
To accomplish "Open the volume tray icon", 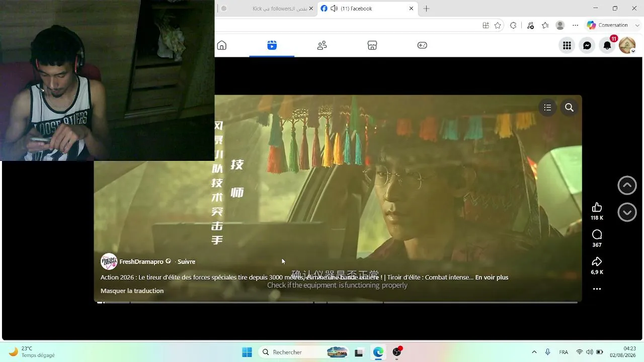I will 589,352.
